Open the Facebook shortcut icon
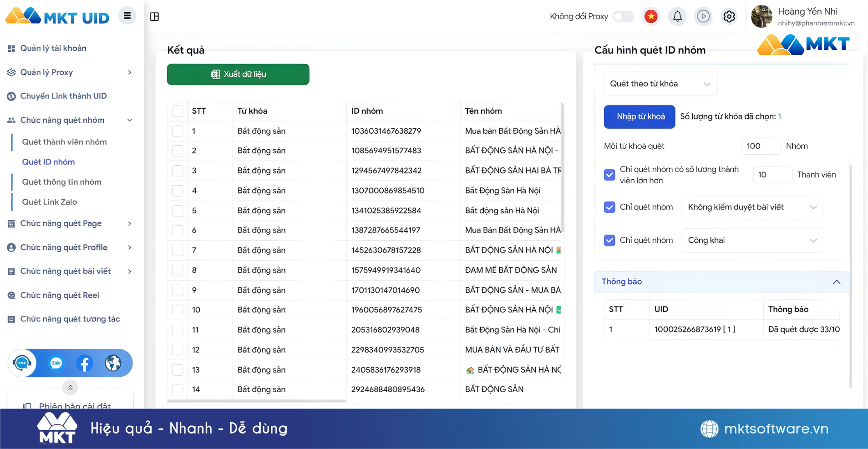The image size is (868, 449). pyautogui.click(x=85, y=363)
